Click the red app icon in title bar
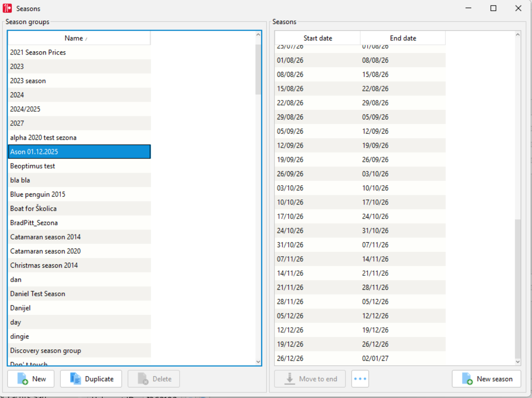The height and width of the screenshot is (398, 532). 7,8
